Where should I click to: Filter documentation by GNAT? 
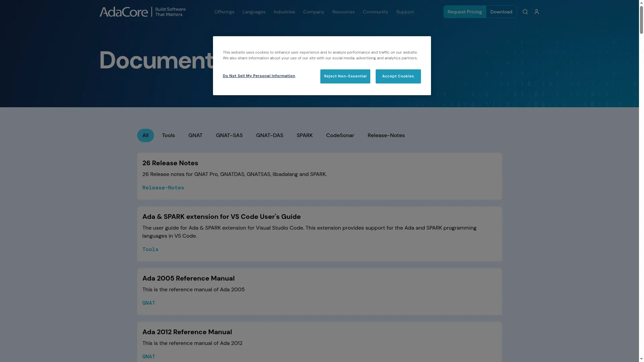(195, 135)
